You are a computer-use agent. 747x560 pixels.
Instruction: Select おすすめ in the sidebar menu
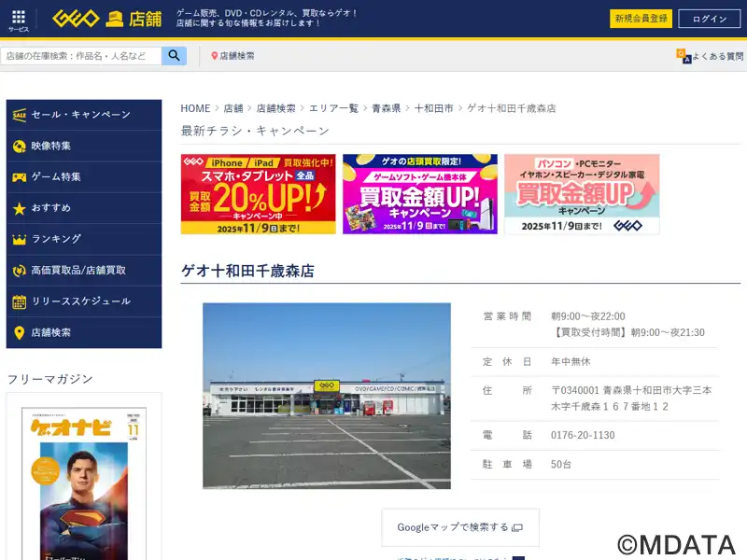coord(51,208)
